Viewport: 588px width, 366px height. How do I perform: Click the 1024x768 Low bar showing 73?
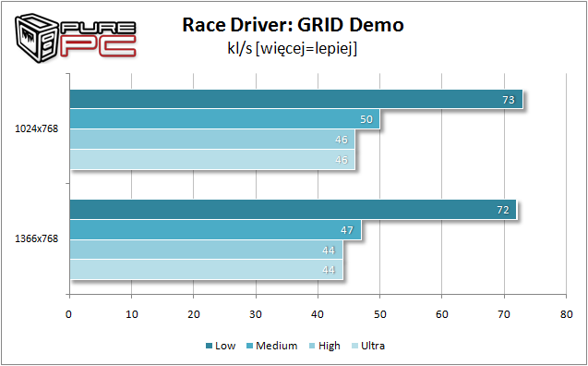click(x=296, y=100)
